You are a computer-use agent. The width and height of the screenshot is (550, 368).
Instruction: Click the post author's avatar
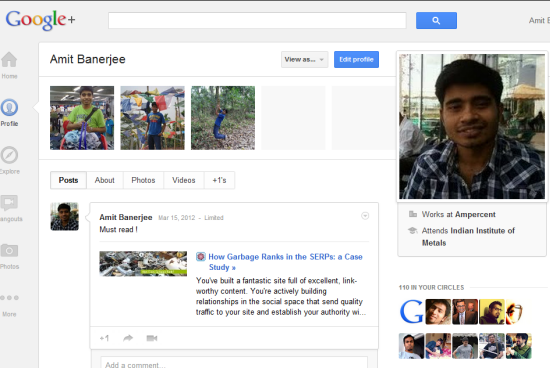pyautogui.click(x=65, y=216)
